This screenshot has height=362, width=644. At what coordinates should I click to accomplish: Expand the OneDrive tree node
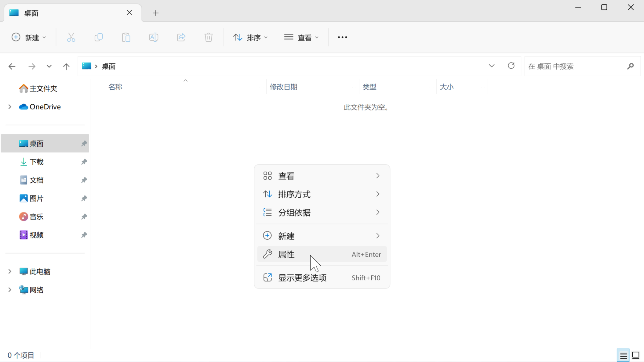(10, 107)
